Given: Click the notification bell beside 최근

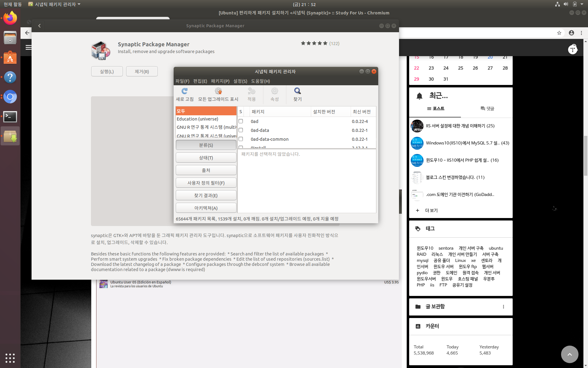Looking at the screenshot, I should [x=419, y=96].
